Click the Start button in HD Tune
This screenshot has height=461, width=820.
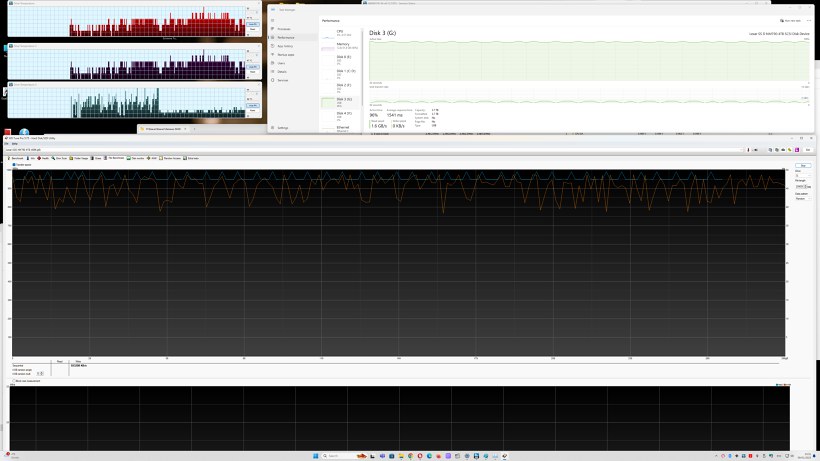(x=802, y=166)
